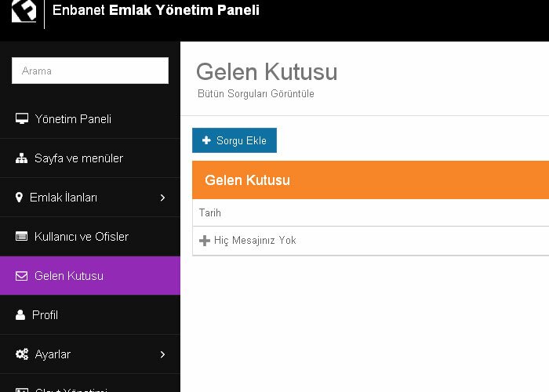Viewport: 549px width, 392px height.
Task: Go to the Profil menu label
Action: [45, 315]
